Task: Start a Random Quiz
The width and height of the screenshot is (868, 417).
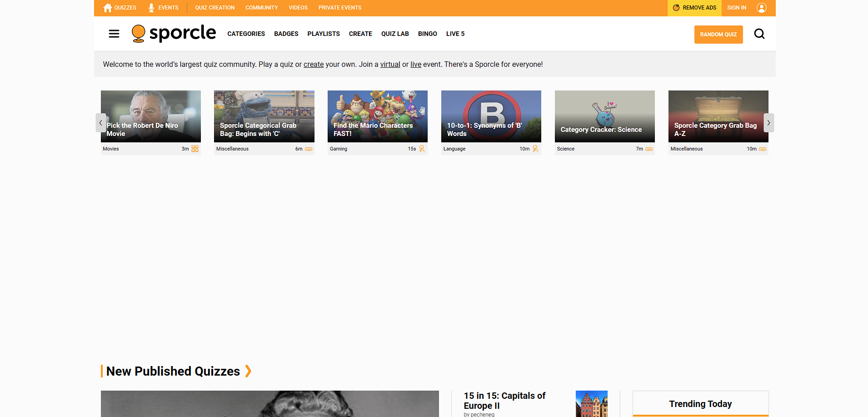Action: (x=718, y=35)
